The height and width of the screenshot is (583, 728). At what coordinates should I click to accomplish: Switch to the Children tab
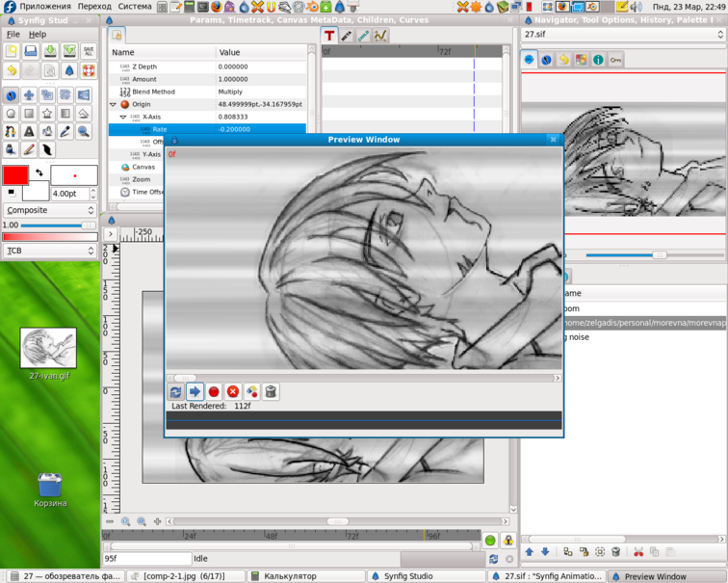(x=364, y=36)
